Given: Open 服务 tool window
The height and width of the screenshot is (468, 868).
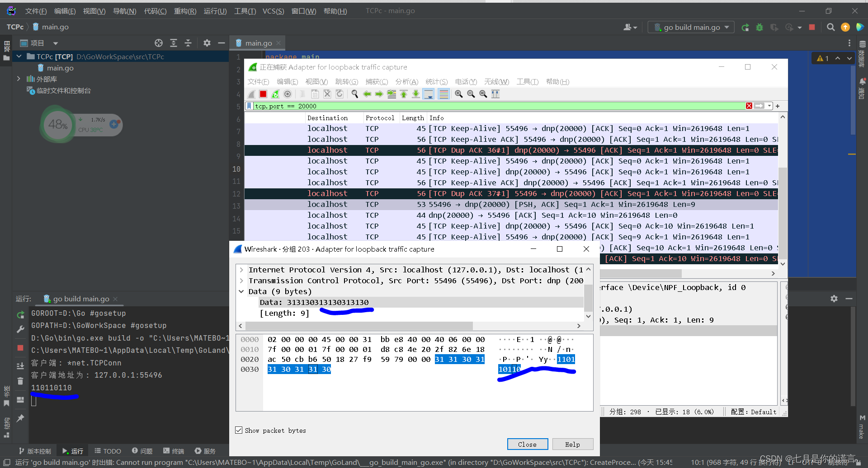Looking at the screenshot, I should tap(205, 451).
